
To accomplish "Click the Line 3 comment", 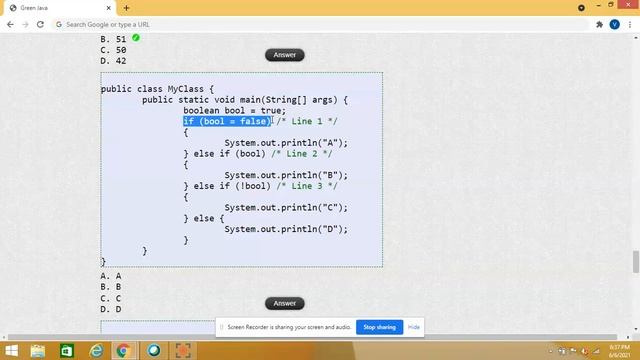I will pos(307,186).
